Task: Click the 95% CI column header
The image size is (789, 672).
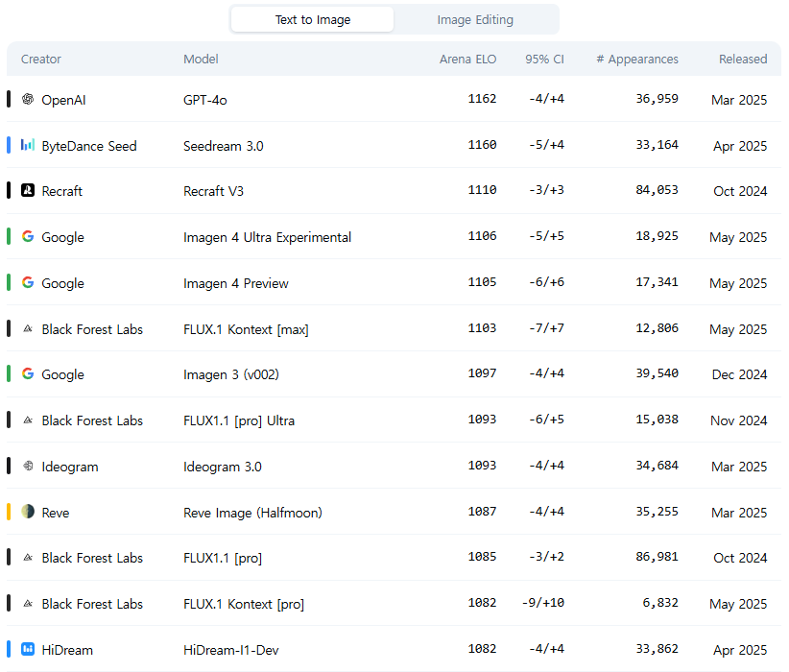Action: 544,60
